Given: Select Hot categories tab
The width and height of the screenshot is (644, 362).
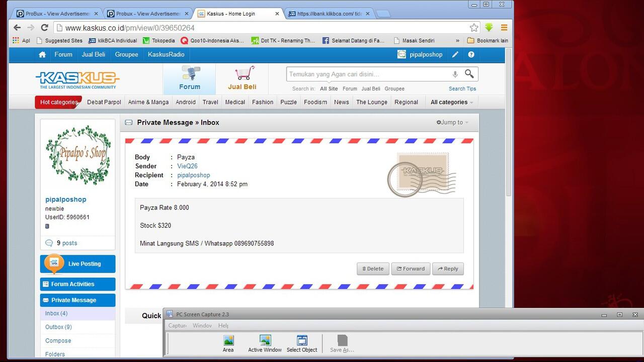Looking at the screenshot, I should pos(58,102).
